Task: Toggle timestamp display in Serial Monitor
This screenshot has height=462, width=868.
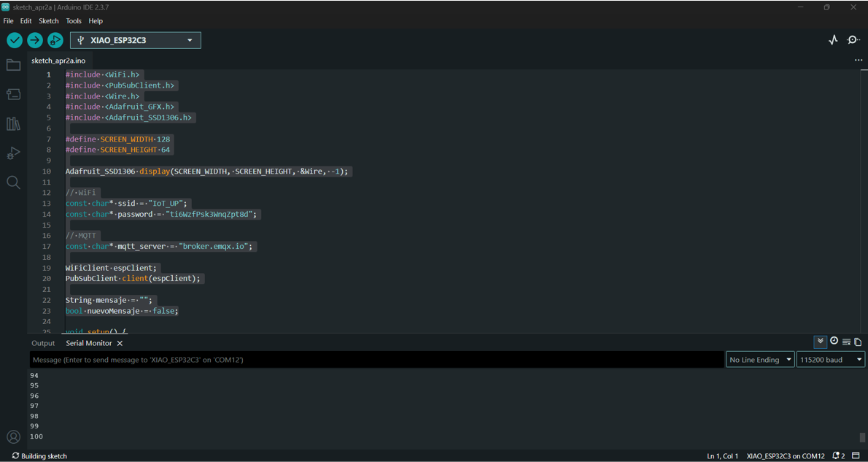Action: tap(834, 342)
